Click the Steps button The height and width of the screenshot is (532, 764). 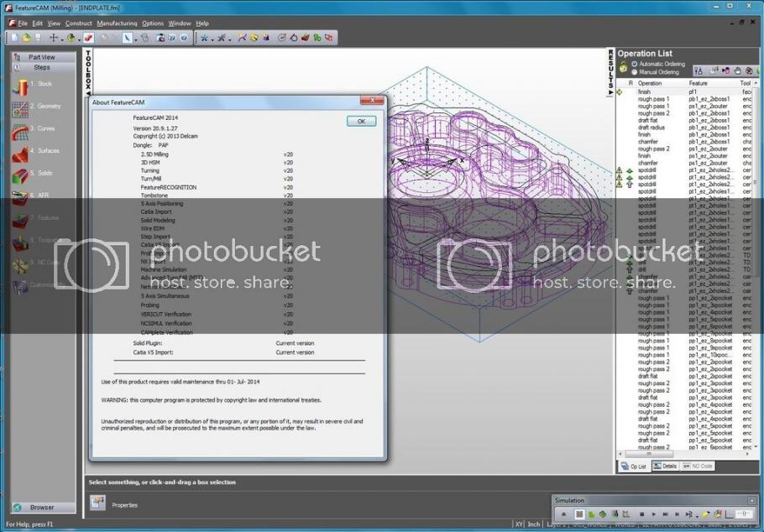pos(44,68)
